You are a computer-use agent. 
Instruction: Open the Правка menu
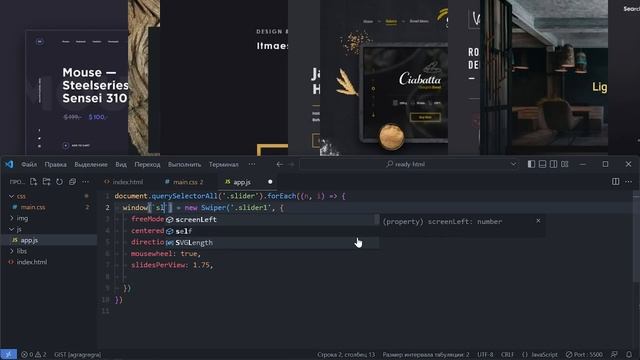point(56,164)
